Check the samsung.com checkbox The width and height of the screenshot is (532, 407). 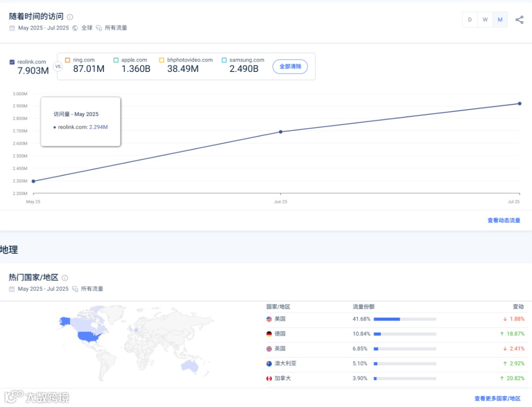[x=224, y=60]
